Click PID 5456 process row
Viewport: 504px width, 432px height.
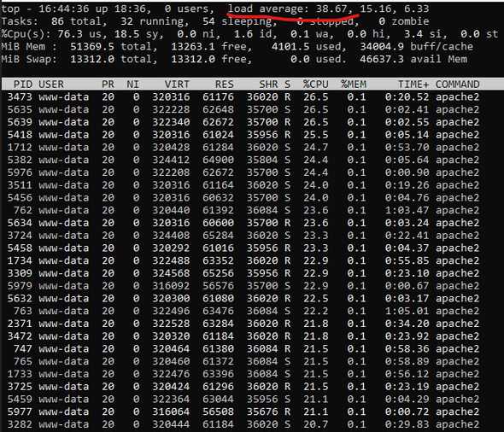[x=243, y=197]
